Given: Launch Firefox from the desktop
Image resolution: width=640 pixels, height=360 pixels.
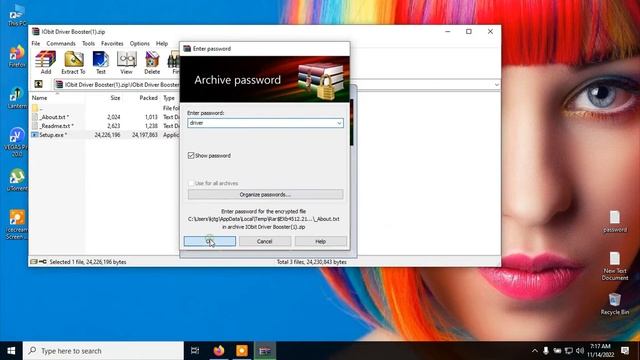Looking at the screenshot, I should [x=17, y=57].
